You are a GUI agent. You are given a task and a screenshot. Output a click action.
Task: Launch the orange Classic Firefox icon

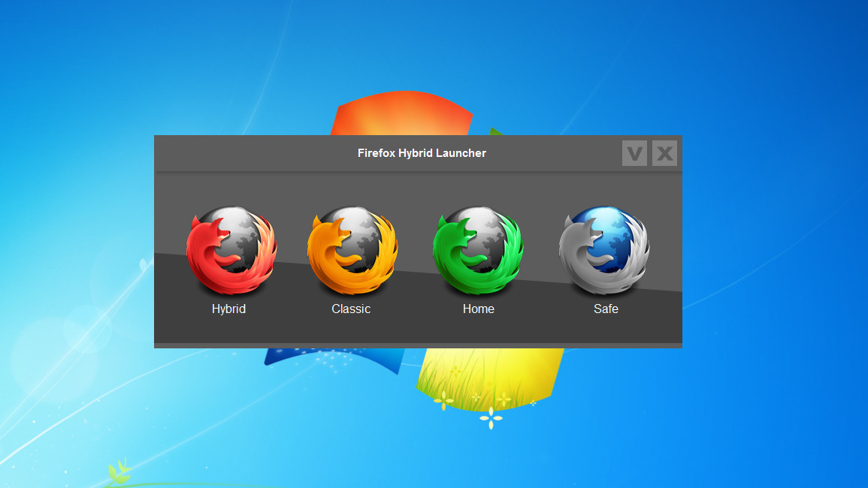point(352,250)
